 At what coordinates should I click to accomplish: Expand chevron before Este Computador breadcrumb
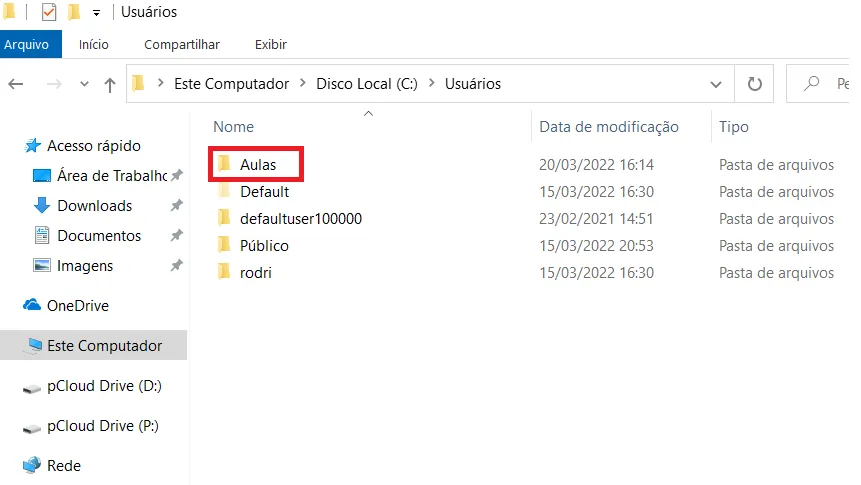coord(160,83)
